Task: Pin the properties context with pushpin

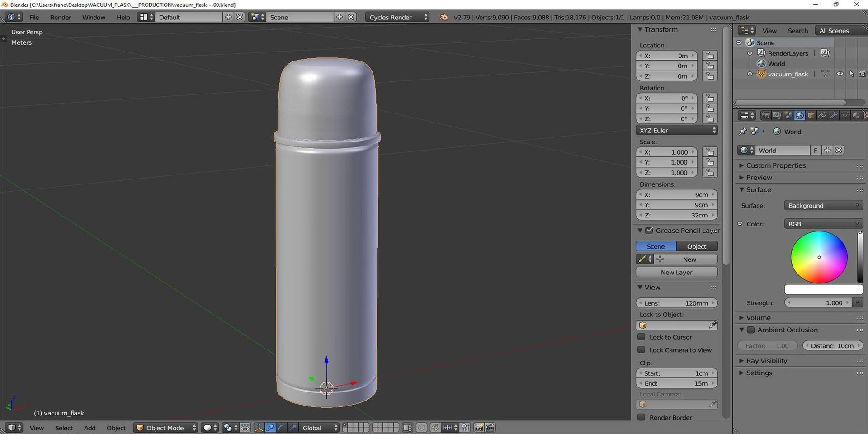Action: coord(742,132)
